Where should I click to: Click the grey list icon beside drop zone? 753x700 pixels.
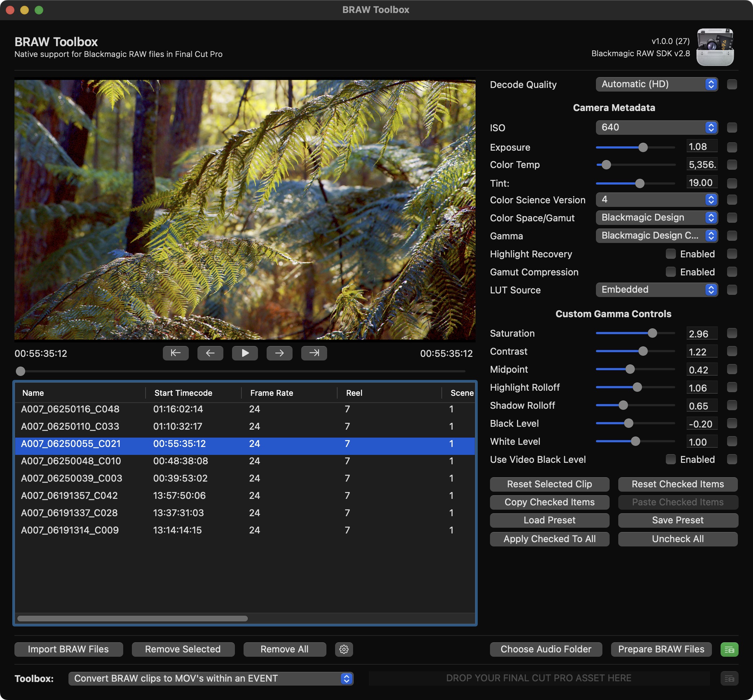click(729, 678)
